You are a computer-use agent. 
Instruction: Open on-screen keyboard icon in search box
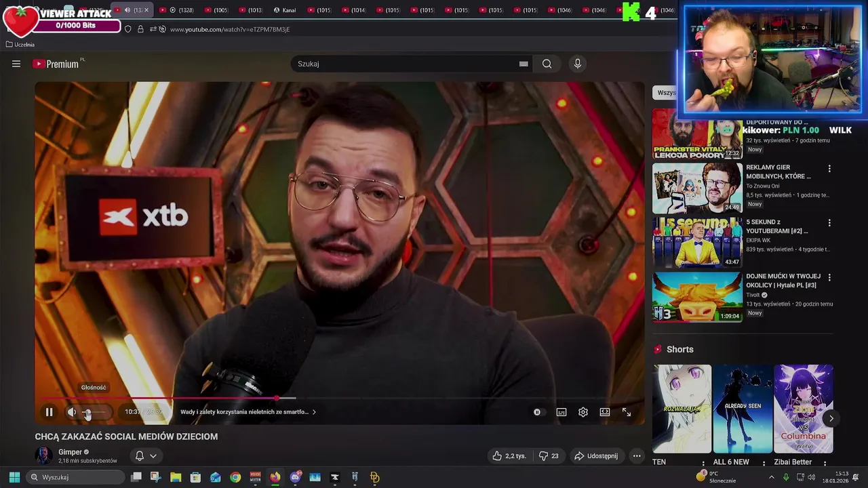pos(524,64)
